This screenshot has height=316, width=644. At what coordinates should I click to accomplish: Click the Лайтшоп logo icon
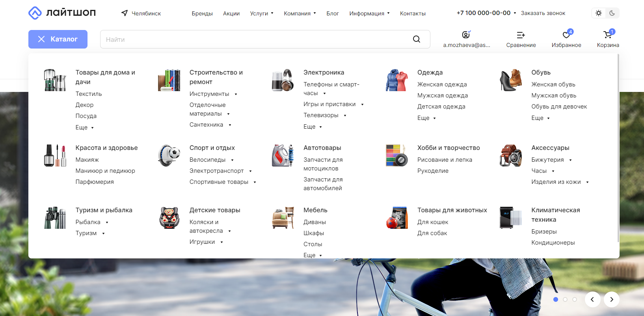coord(35,13)
